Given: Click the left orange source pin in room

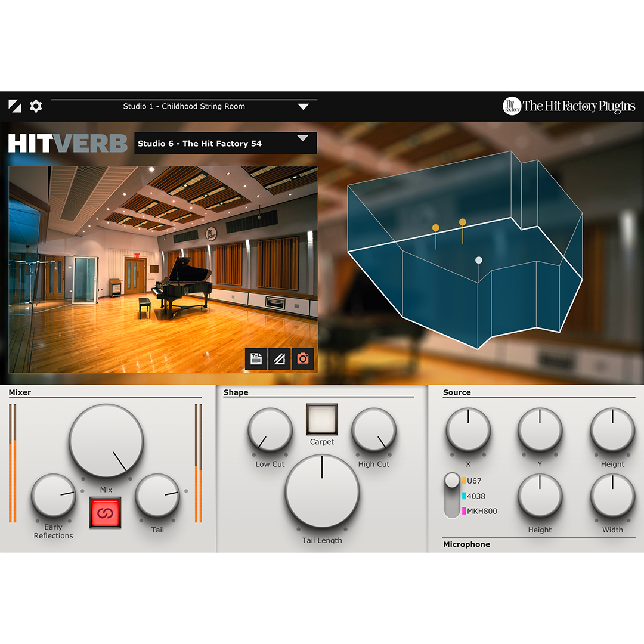Looking at the screenshot, I should click(436, 228).
